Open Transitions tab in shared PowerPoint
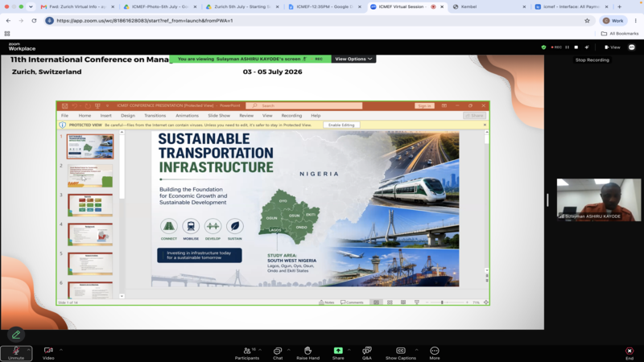644x362 pixels. tap(155, 116)
